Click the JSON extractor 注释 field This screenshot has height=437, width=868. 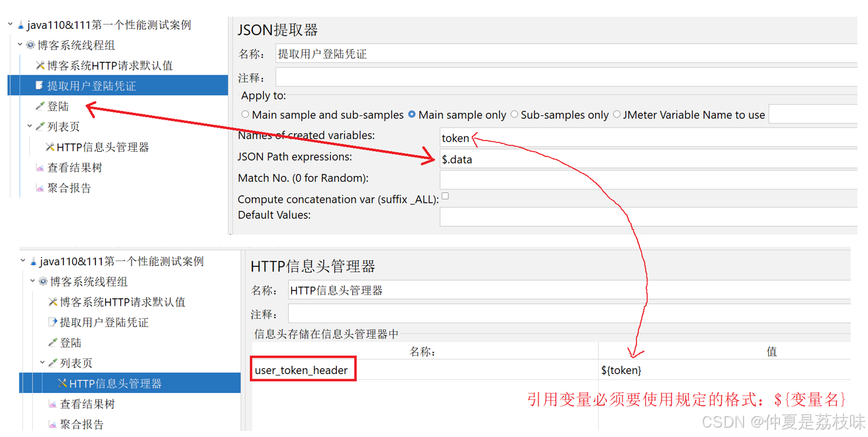click(x=566, y=78)
